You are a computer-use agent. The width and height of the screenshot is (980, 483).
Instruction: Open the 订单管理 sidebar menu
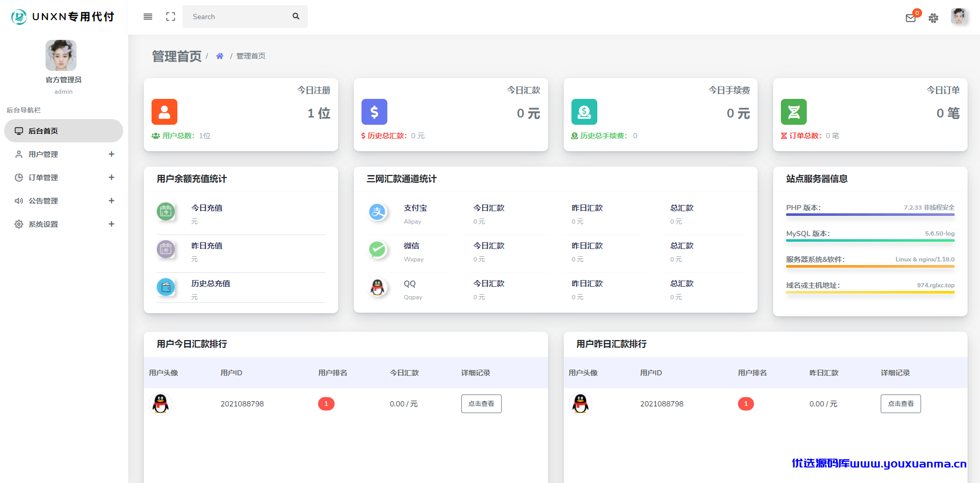click(x=64, y=178)
